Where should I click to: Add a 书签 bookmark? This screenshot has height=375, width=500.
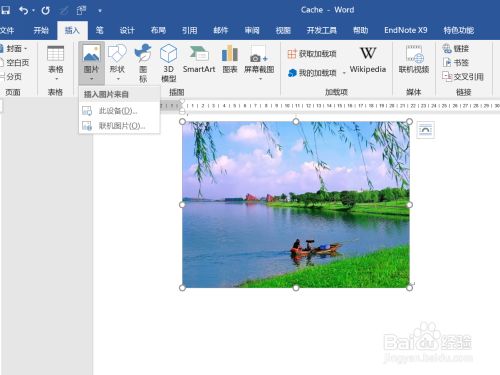pos(456,63)
